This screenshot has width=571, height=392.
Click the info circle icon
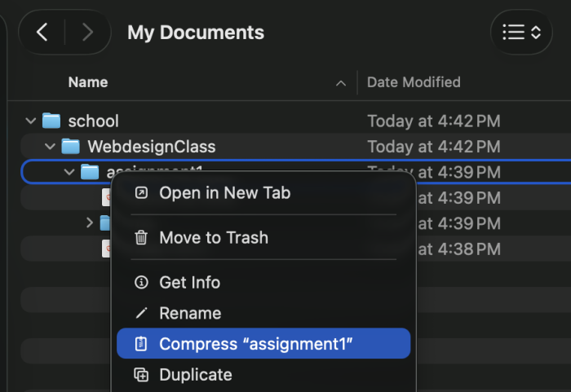(x=141, y=283)
